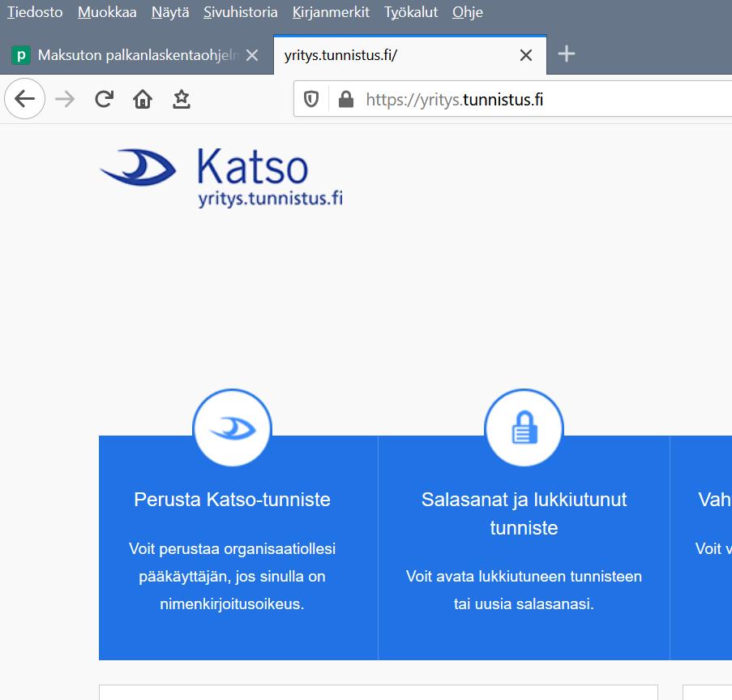Open a new tab with plus button

[567, 54]
